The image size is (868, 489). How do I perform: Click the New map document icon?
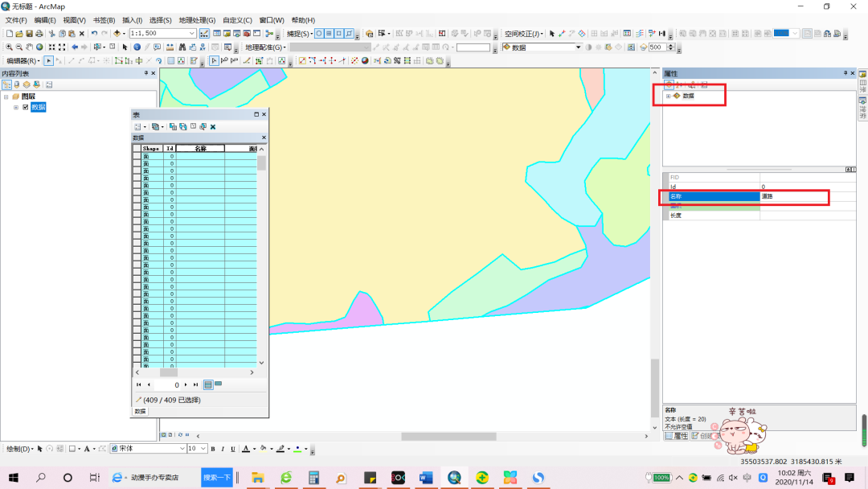(10, 34)
